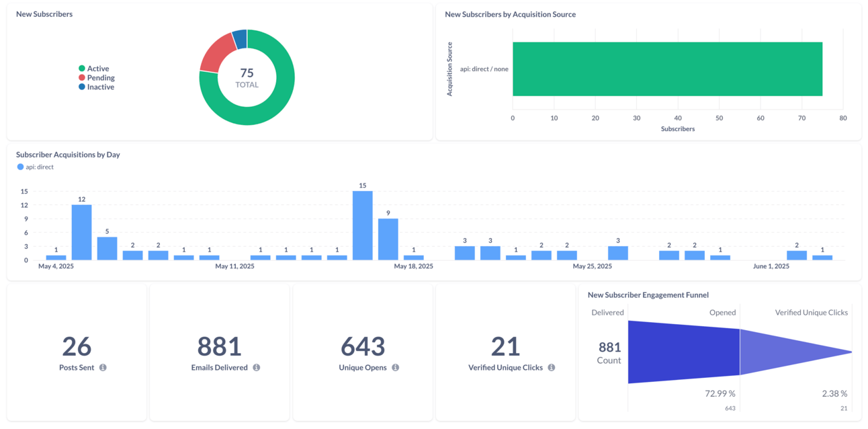Open the New Subscribers card title
The height and width of the screenshot is (429, 868).
pos(44,14)
